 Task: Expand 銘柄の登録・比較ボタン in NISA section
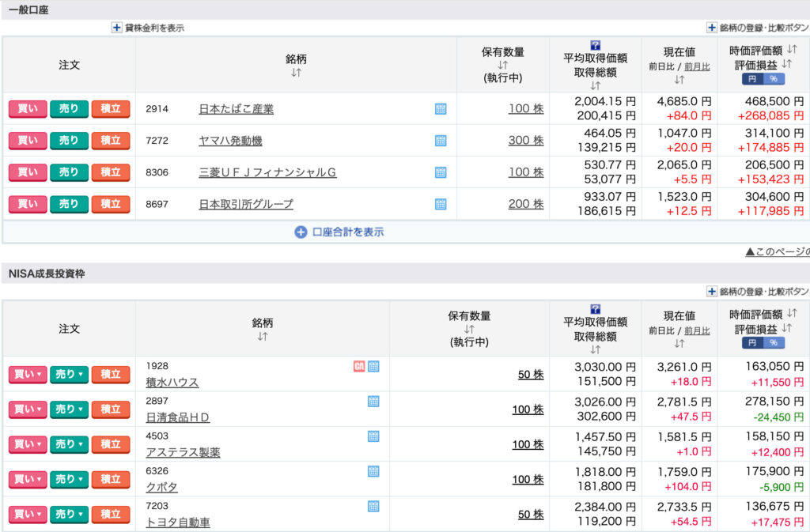tap(758, 291)
